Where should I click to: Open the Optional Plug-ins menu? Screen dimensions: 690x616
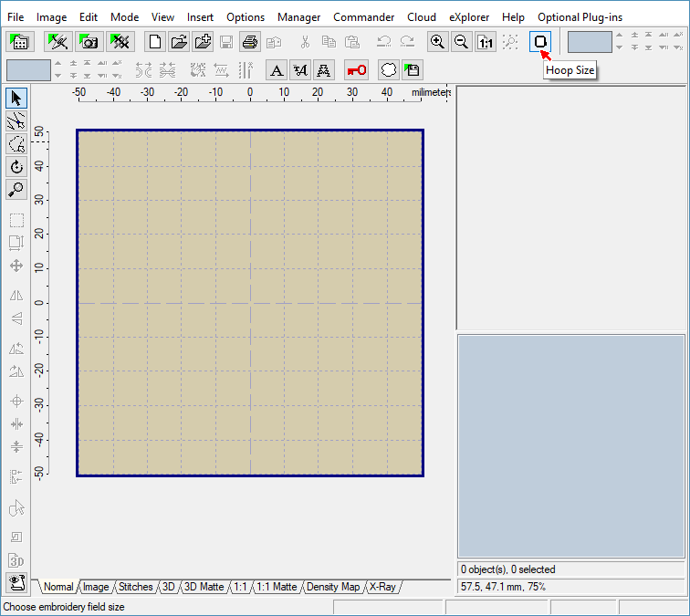(580, 17)
